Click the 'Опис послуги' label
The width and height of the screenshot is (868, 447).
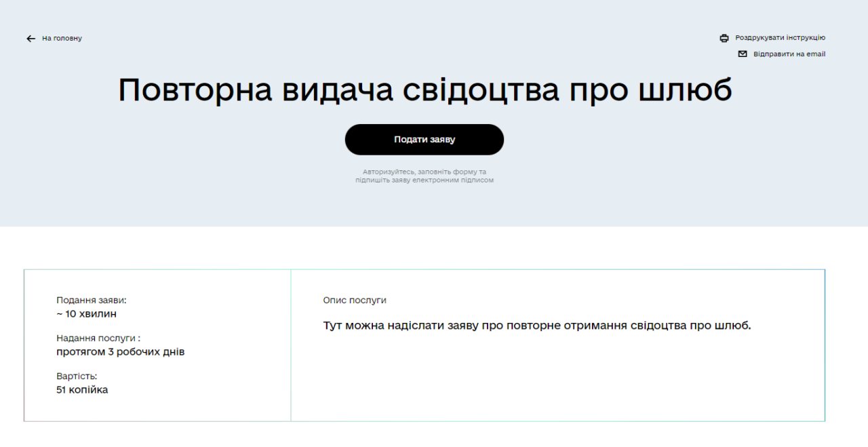click(x=355, y=300)
